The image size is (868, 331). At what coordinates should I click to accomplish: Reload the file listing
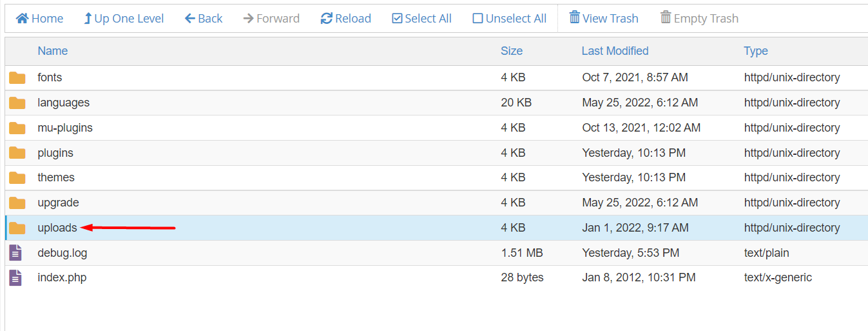(x=346, y=19)
